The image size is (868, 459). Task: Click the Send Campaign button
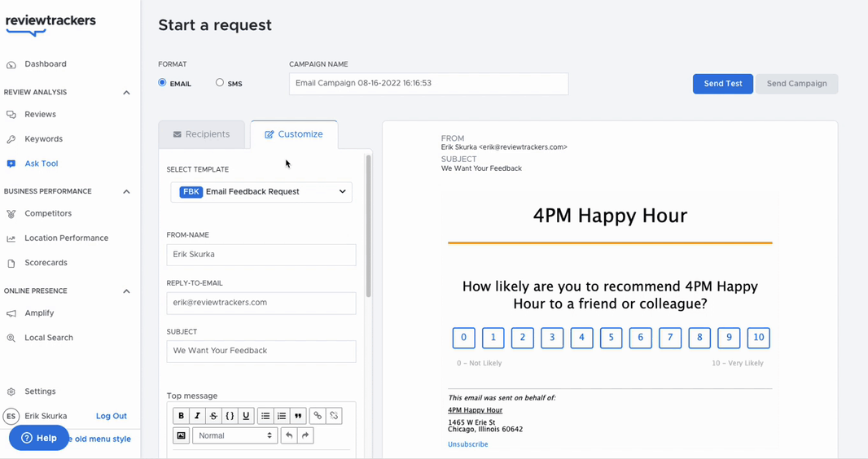click(796, 84)
